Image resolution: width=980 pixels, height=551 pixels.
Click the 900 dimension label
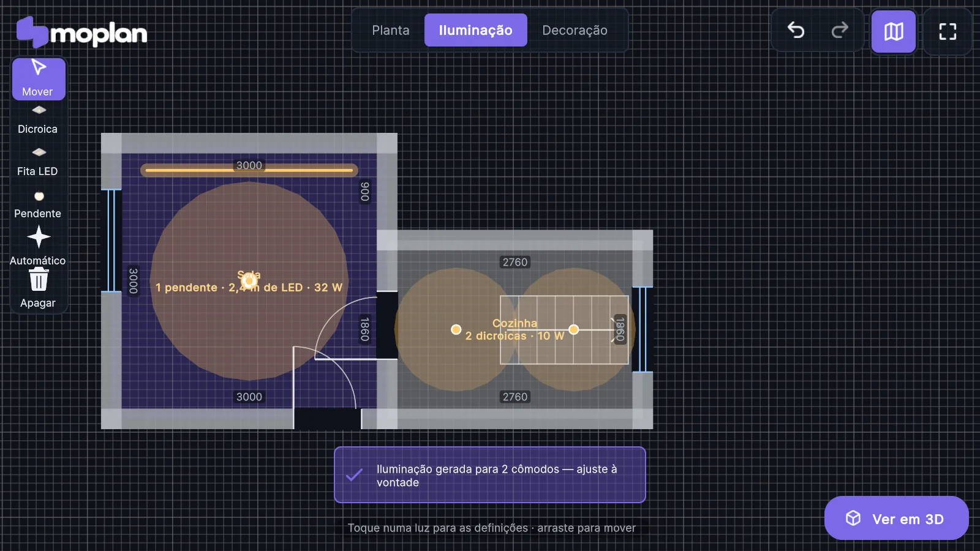click(365, 192)
